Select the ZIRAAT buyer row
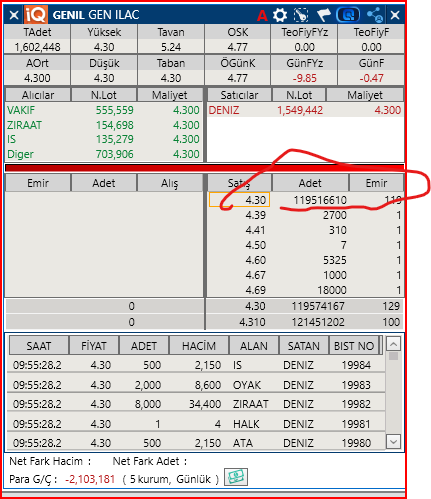This screenshot has height=499, width=431. click(x=104, y=125)
